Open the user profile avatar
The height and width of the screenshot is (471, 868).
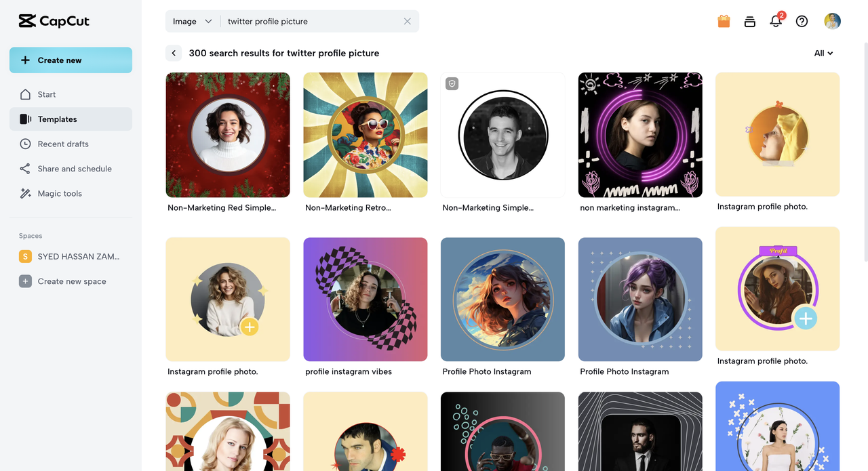[832, 21]
